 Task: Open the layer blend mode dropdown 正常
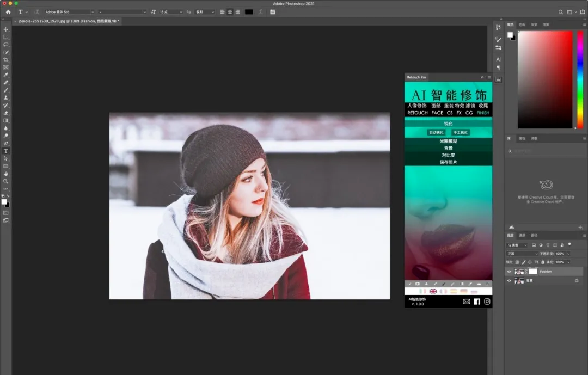click(x=522, y=254)
